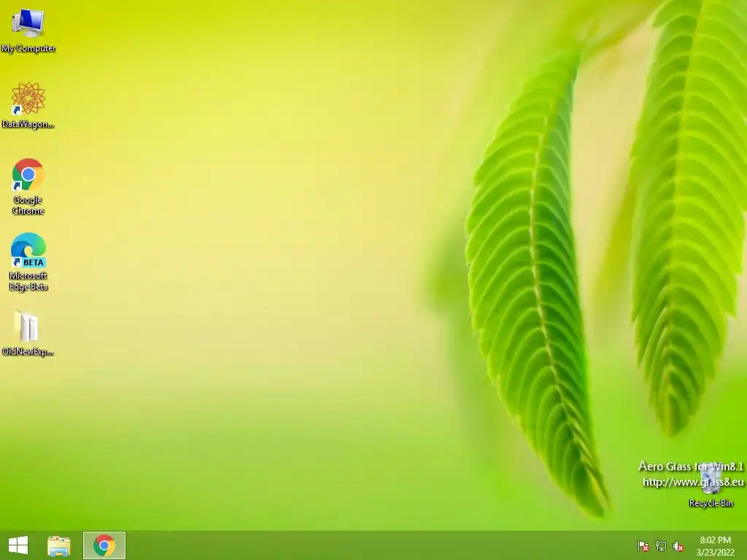This screenshot has height=560, width=747.
Task: Click the Microsoft Edge Beta label text
Action: pos(28,281)
